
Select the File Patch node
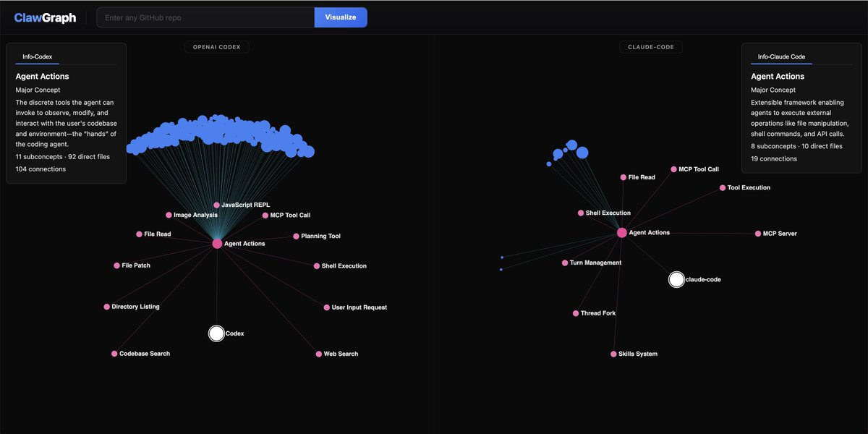point(116,265)
